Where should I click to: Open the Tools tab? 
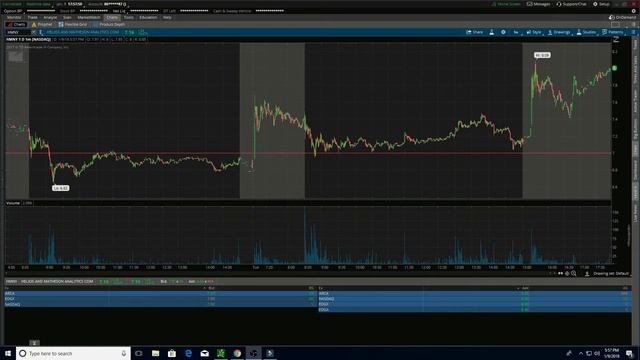(x=129, y=18)
